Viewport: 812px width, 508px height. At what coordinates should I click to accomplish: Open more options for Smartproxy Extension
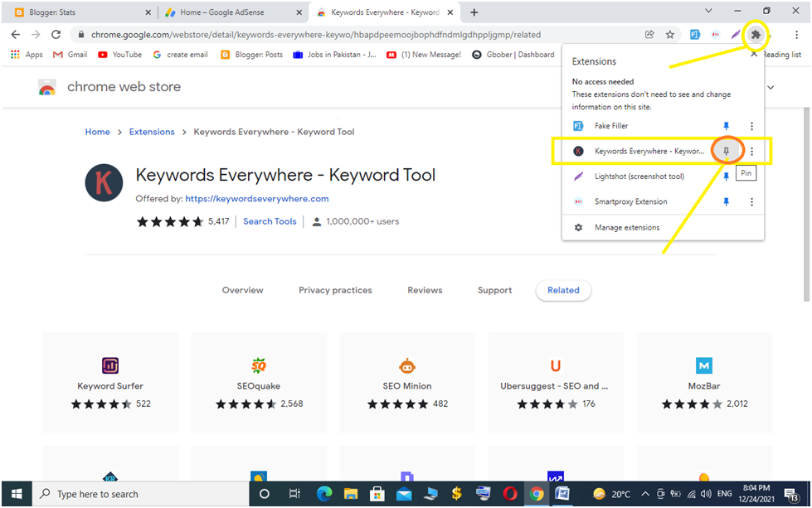coord(752,201)
